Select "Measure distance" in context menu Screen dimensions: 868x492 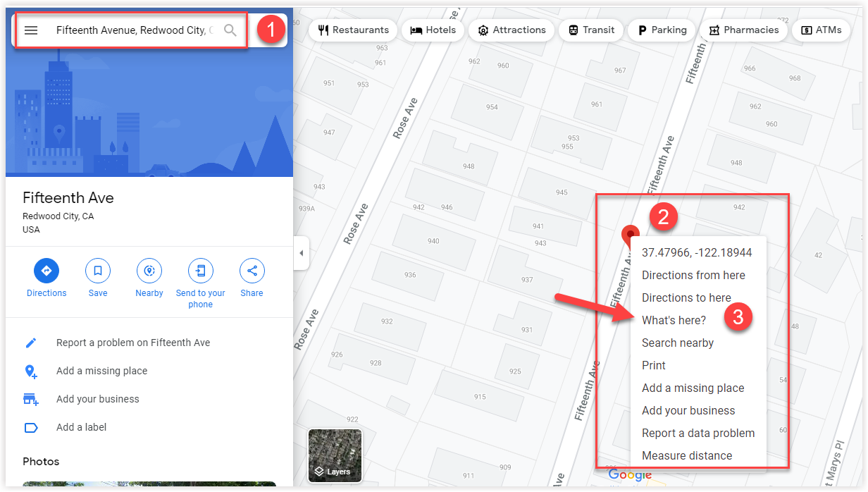tap(686, 455)
